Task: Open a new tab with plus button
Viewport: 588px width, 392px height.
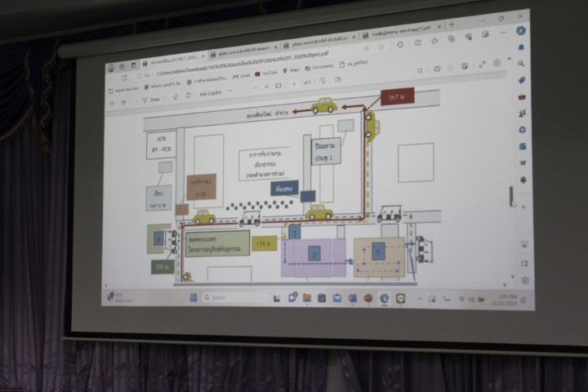Action: [x=451, y=24]
